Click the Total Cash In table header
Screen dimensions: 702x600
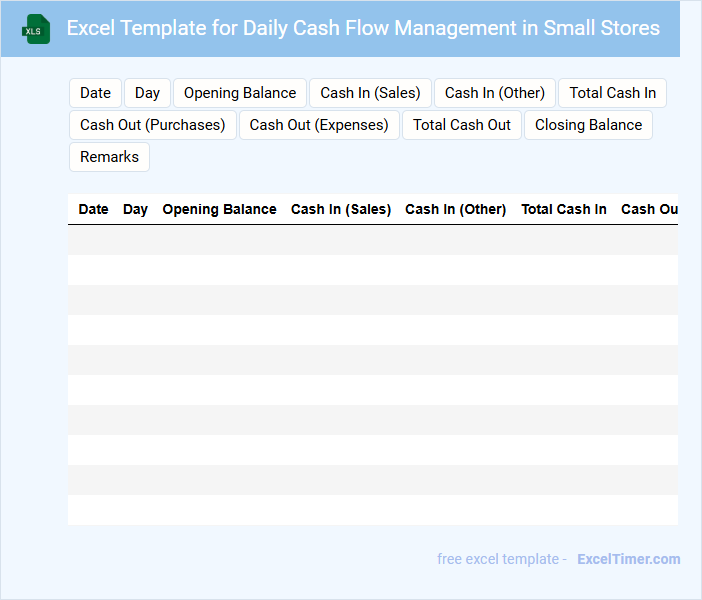(564, 209)
